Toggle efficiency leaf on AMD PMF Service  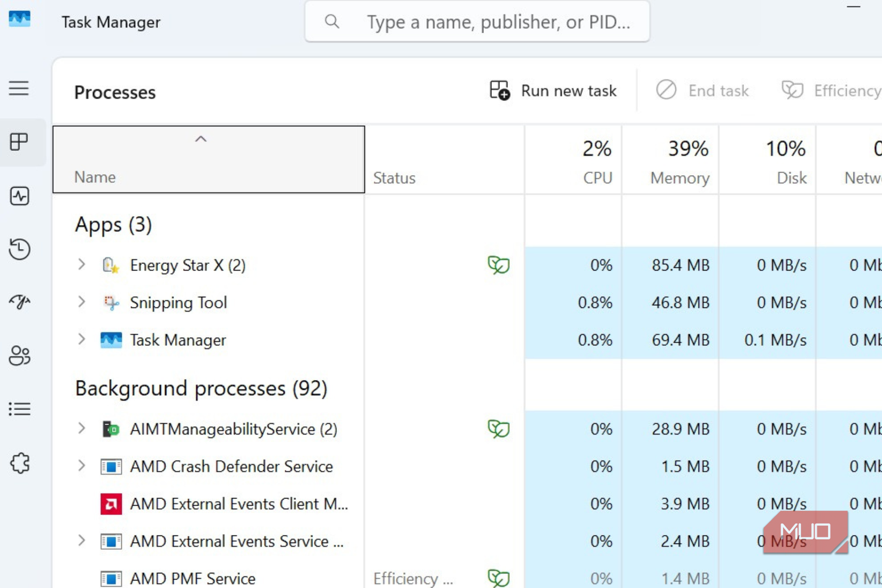[498, 577]
